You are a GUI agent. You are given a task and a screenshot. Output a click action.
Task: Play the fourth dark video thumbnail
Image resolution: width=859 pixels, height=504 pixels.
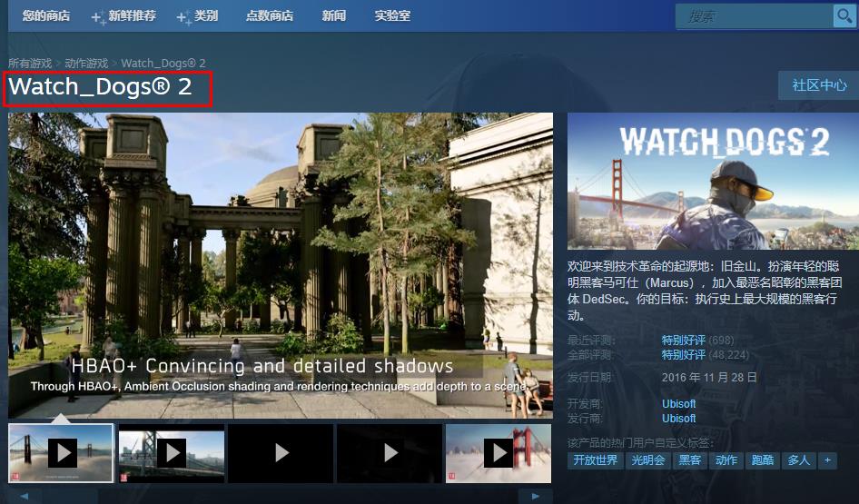[390, 453]
